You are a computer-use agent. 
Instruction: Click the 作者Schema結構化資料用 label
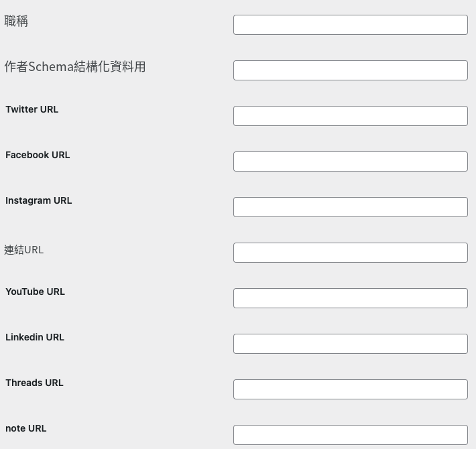pyautogui.click(x=74, y=66)
